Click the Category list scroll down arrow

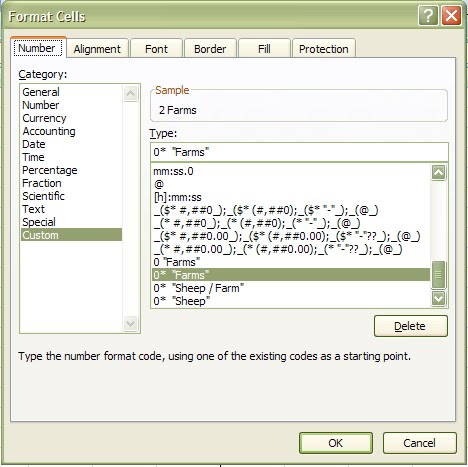(130, 323)
